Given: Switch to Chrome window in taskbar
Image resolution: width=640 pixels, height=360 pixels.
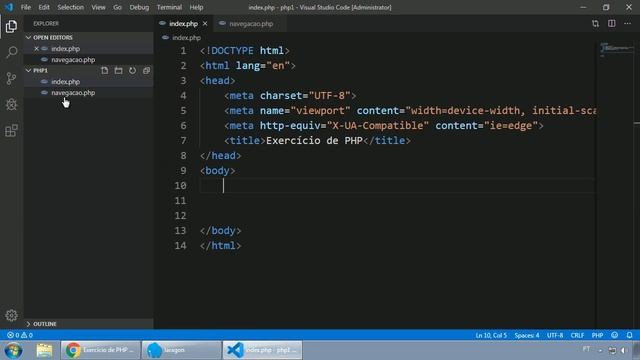Looking at the screenshot, I should tap(100, 350).
